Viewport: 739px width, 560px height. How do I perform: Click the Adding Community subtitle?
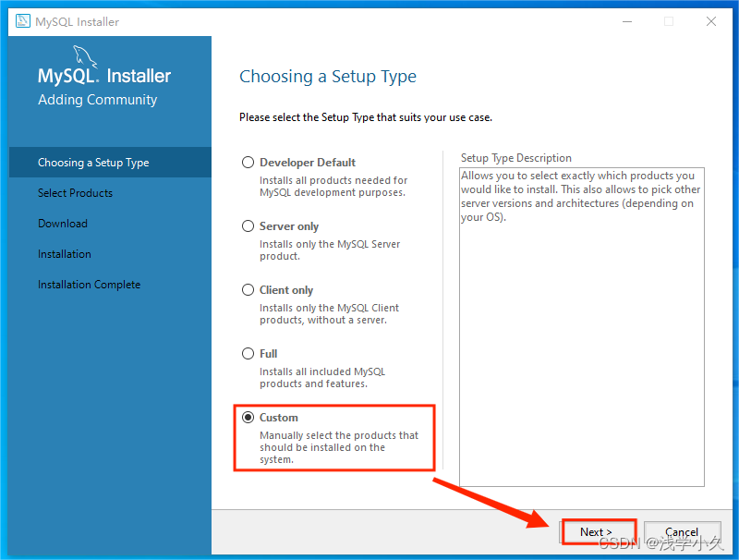(98, 100)
